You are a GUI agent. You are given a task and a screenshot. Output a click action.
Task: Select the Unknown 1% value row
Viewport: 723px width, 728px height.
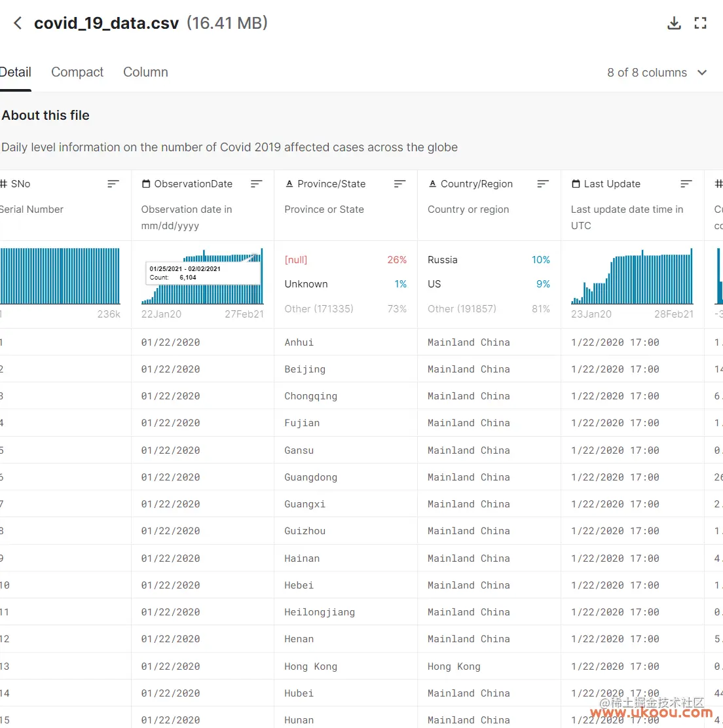[346, 284]
